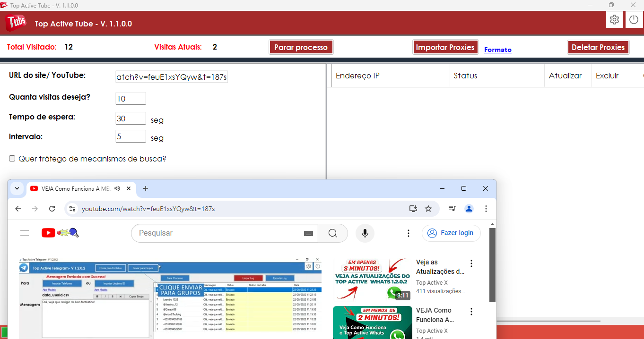
Task: Click Importar Proxies button
Action: click(x=445, y=47)
